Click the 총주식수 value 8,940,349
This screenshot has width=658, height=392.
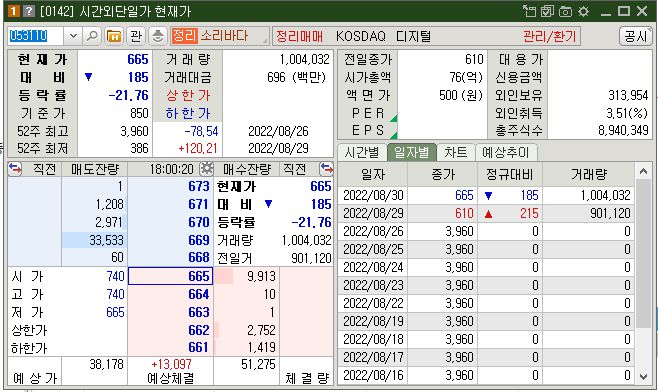coord(624,131)
